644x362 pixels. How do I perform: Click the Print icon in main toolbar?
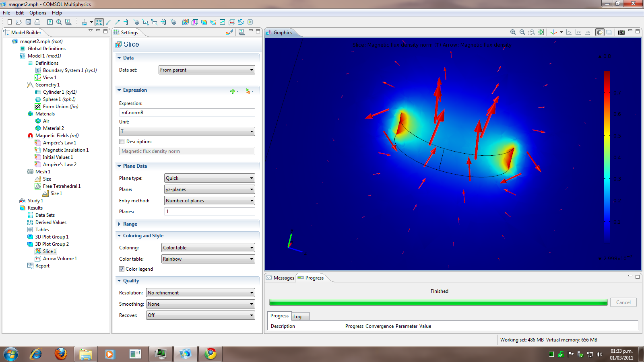[x=37, y=22]
